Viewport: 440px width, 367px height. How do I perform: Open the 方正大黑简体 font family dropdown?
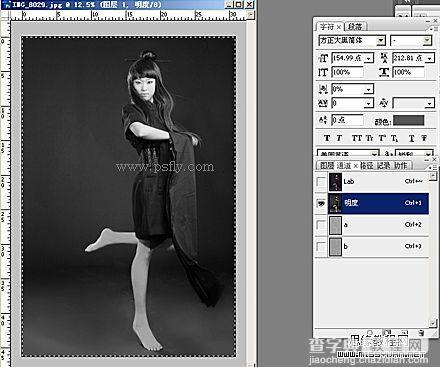381,41
